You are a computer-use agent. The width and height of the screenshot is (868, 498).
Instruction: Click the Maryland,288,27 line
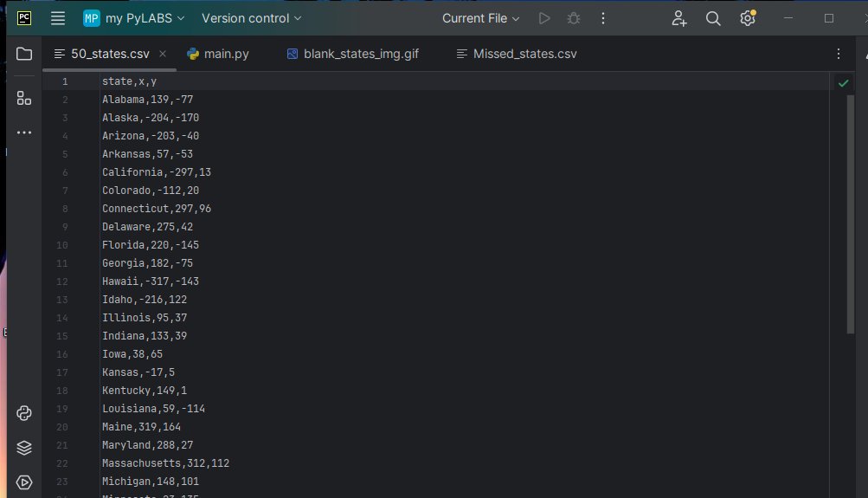(x=147, y=445)
